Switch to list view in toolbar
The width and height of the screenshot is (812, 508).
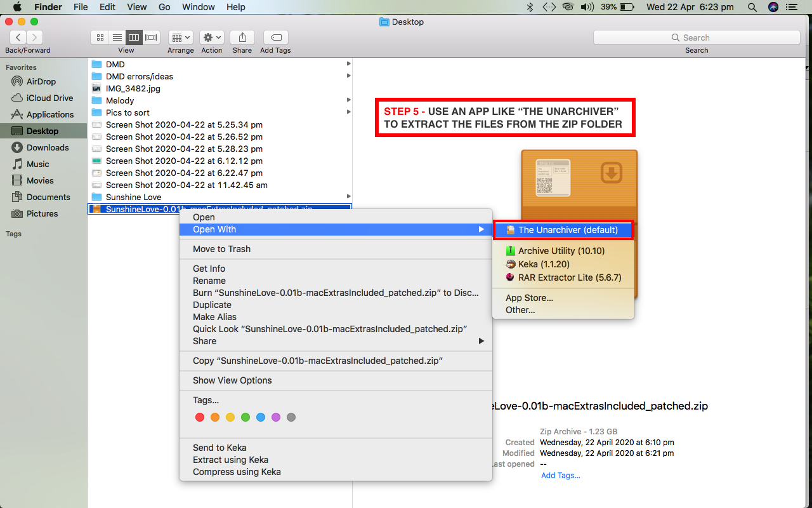[x=117, y=37]
